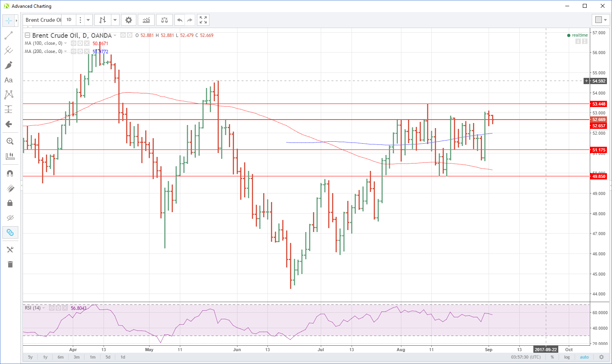Viewport: 612px width, 364px height.
Task: Remove the MA 100 indicator
Action: click(x=87, y=43)
